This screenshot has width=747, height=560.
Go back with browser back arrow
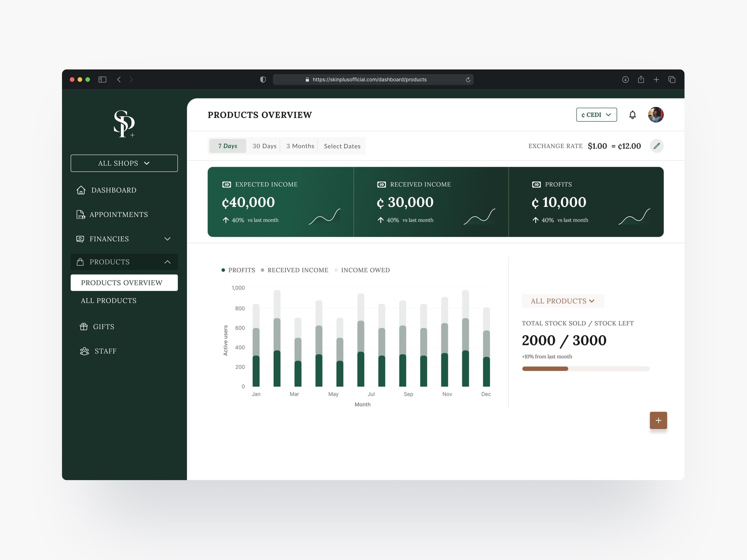[x=119, y=79]
